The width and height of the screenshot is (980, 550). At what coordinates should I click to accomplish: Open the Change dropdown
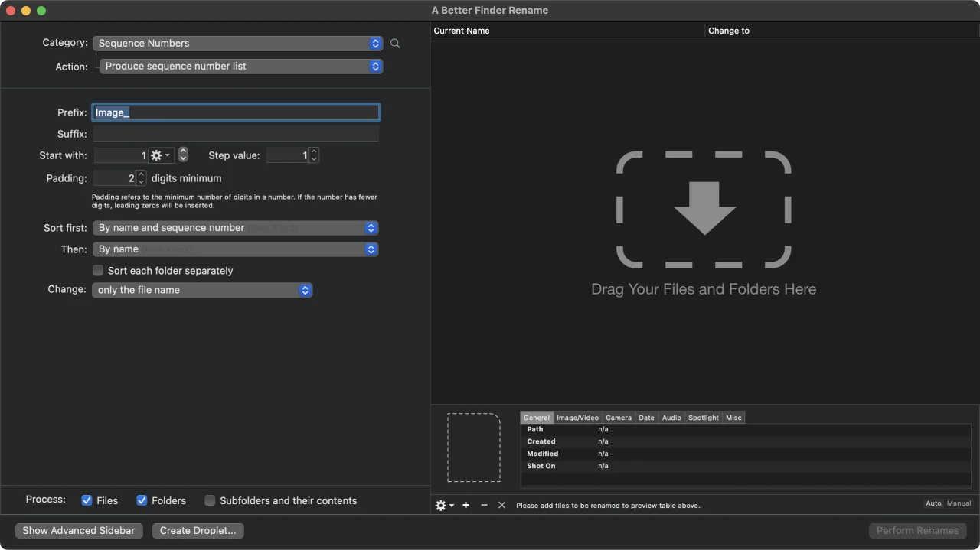(202, 290)
